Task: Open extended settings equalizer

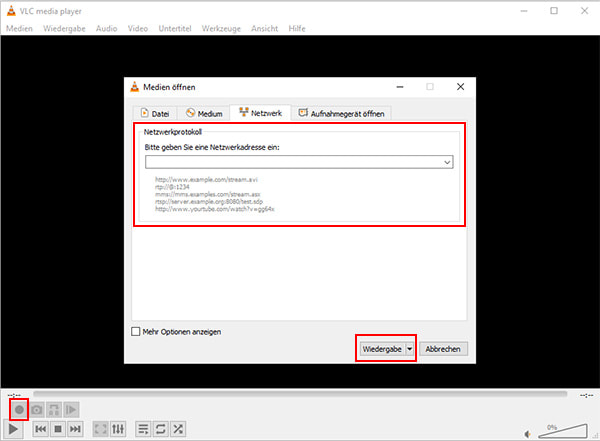Action: (x=118, y=429)
